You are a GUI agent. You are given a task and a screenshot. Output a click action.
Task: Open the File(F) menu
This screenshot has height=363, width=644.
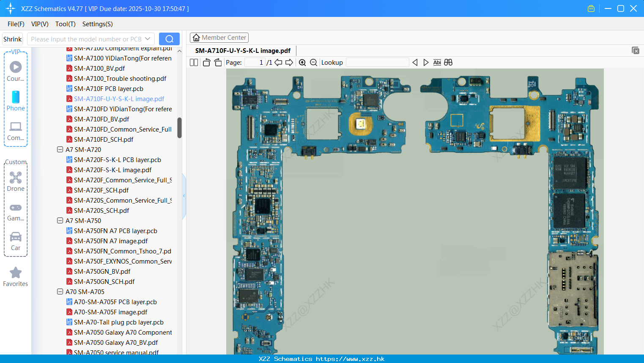coord(16,24)
